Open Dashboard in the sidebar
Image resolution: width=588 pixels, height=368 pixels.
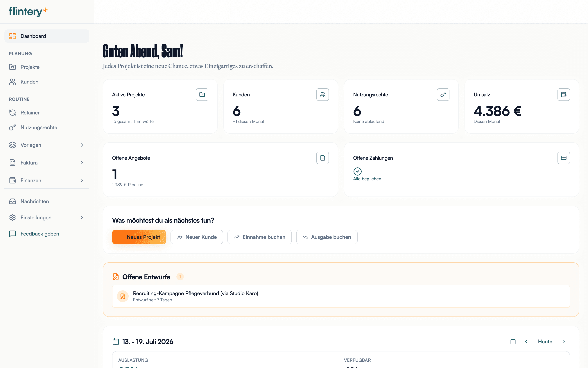tap(47, 36)
